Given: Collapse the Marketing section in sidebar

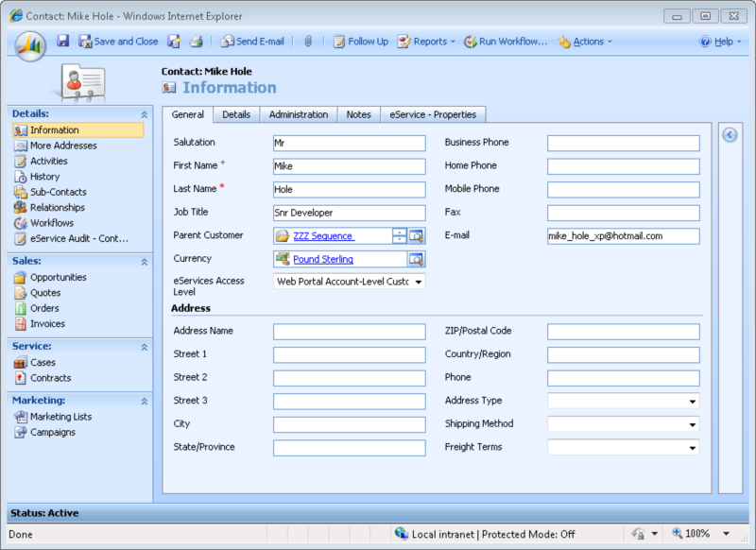Looking at the screenshot, I should [x=144, y=401].
